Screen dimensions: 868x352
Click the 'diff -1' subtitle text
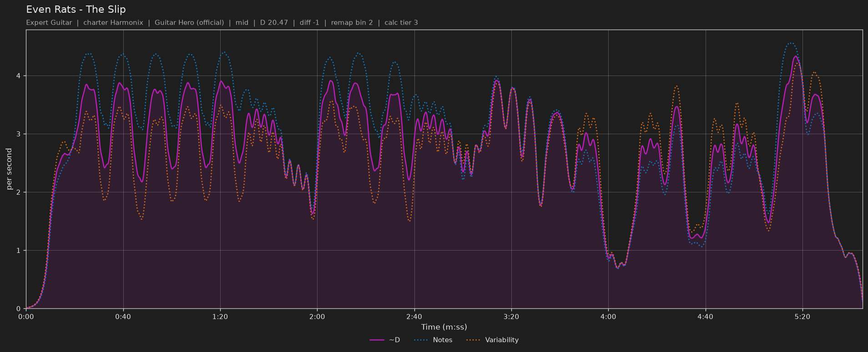[309, 22]
